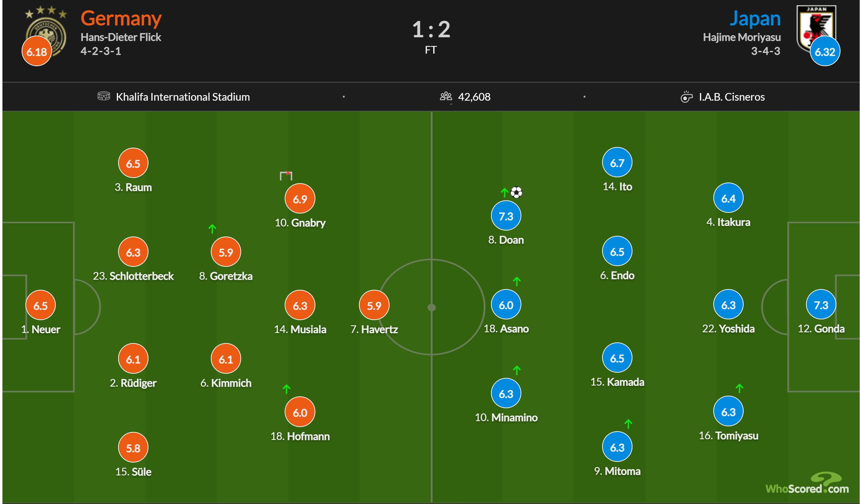
Task: Open the Japan team name link
Action: 755,18
